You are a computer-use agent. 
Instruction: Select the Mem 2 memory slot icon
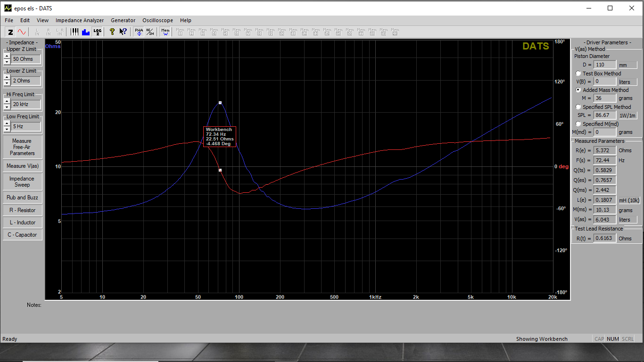point(191,32)
